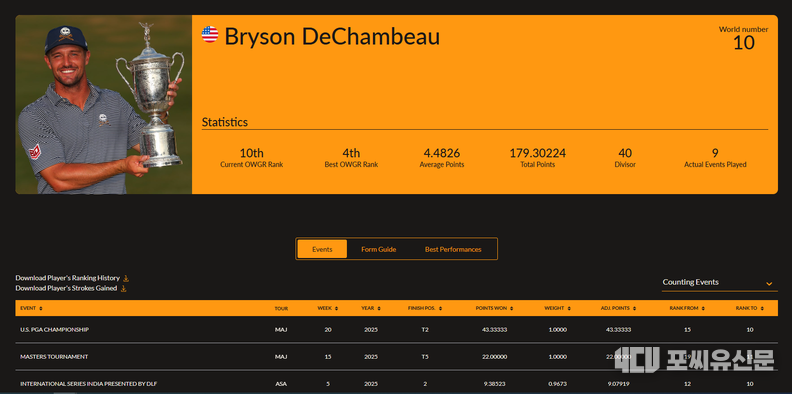Click the 4th Best OWGR Rank stat

pos(351,158)
